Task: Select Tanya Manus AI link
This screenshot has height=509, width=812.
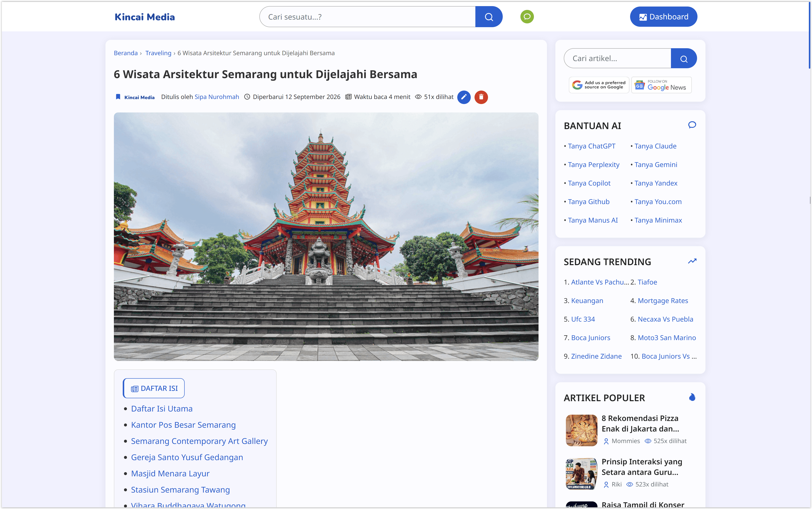Action: [x=593, y=220]
